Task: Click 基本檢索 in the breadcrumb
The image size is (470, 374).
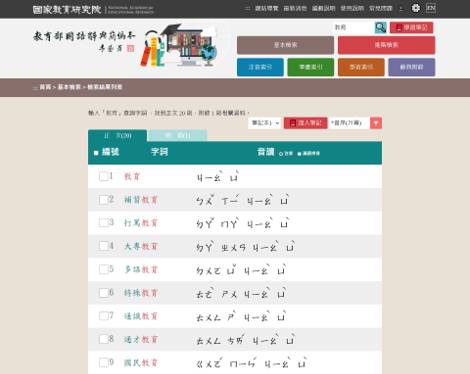Action: [69, 87]
